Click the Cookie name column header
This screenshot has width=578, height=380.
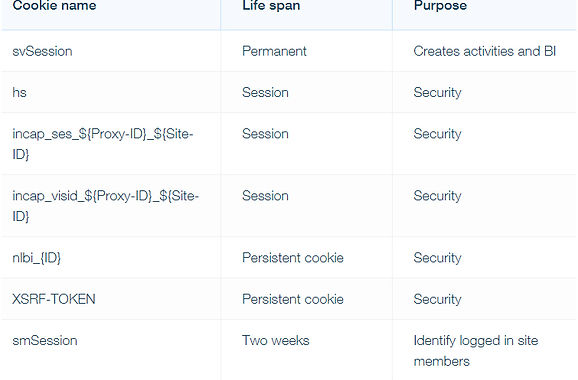click(x=54, y=6)
